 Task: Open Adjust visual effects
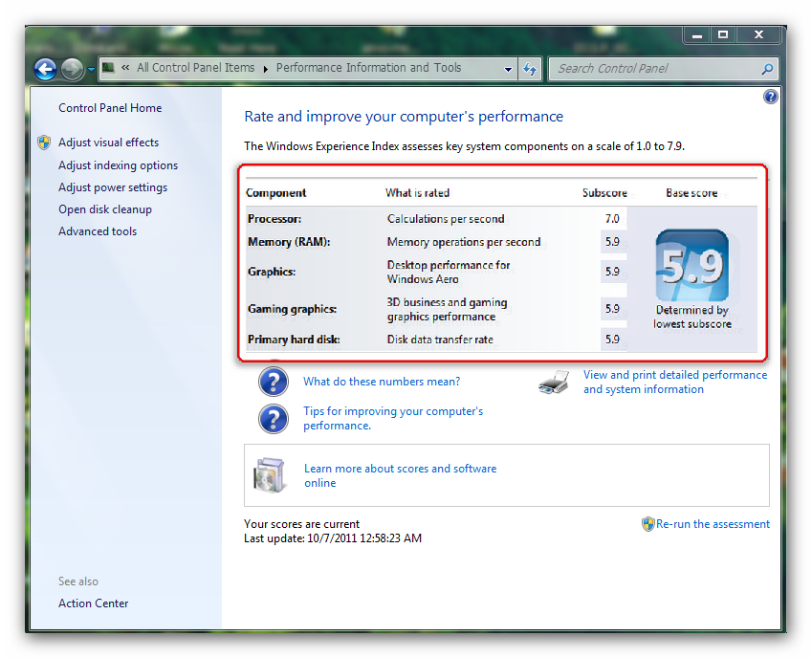click(x=108, y=143)
